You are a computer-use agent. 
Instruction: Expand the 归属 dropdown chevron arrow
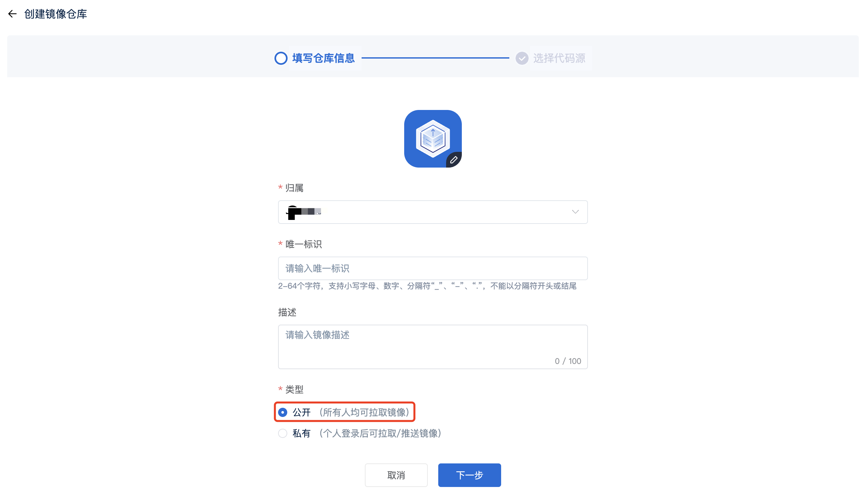[x=575, y=212]
